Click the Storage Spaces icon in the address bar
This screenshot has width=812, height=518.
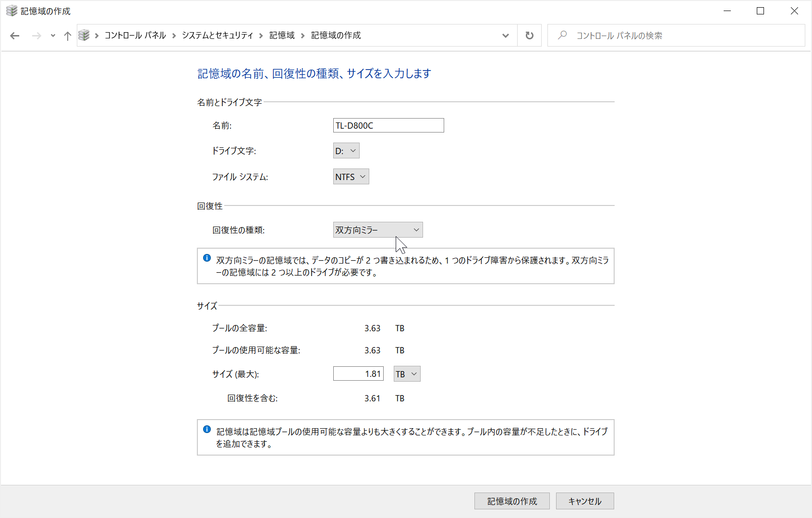[85, 35]
